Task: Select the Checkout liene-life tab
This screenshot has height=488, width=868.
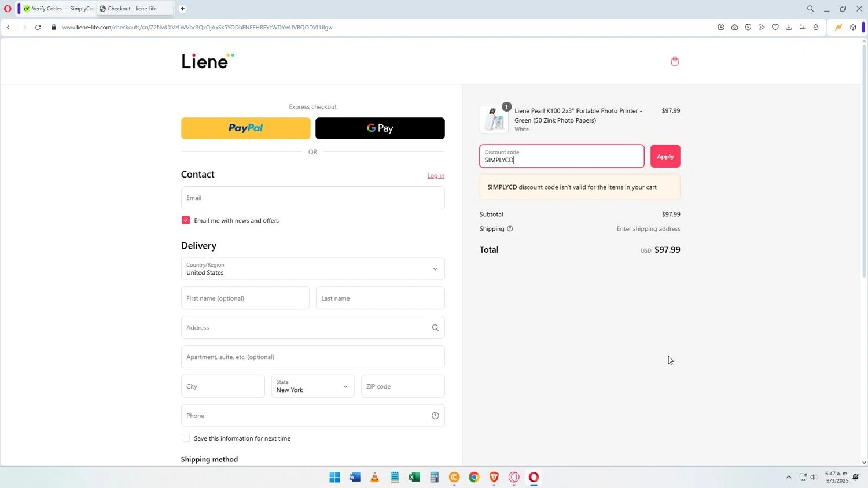Action: point(134,9)
